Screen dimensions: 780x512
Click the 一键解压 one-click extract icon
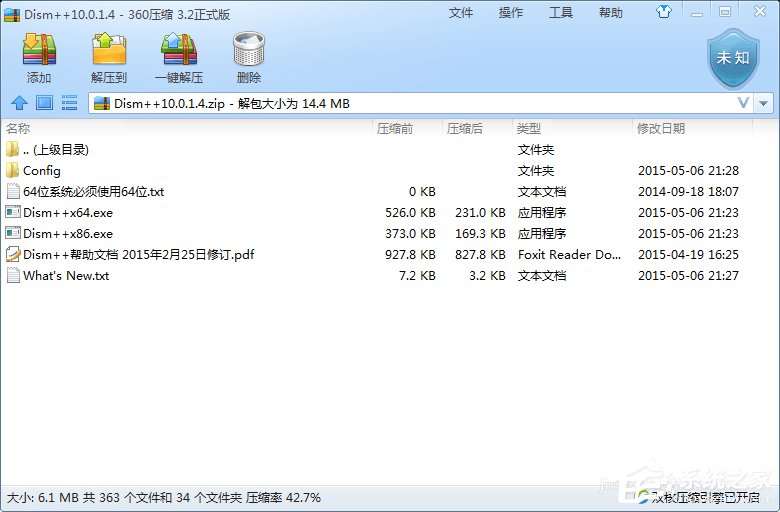coord(179,49)
